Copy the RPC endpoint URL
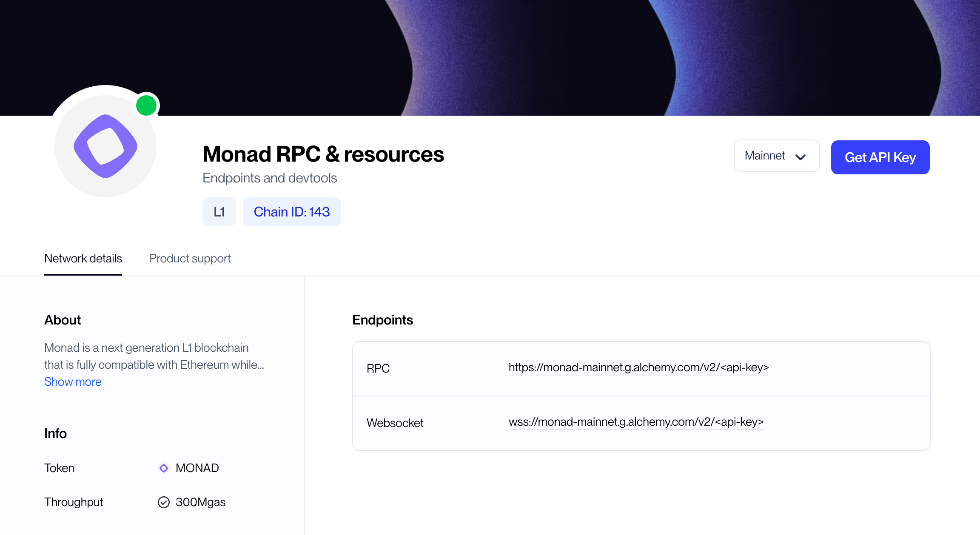 [638, 368]
